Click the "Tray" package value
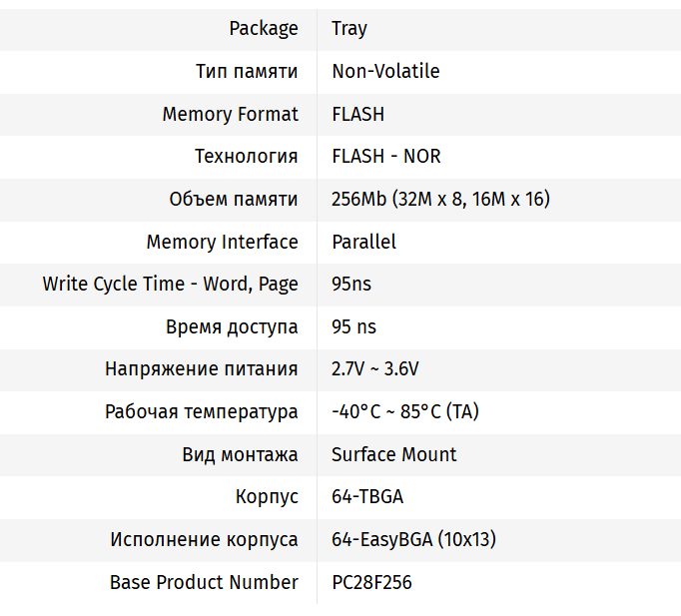The width and height of the screenshot is (681, 616). point(349,29)
